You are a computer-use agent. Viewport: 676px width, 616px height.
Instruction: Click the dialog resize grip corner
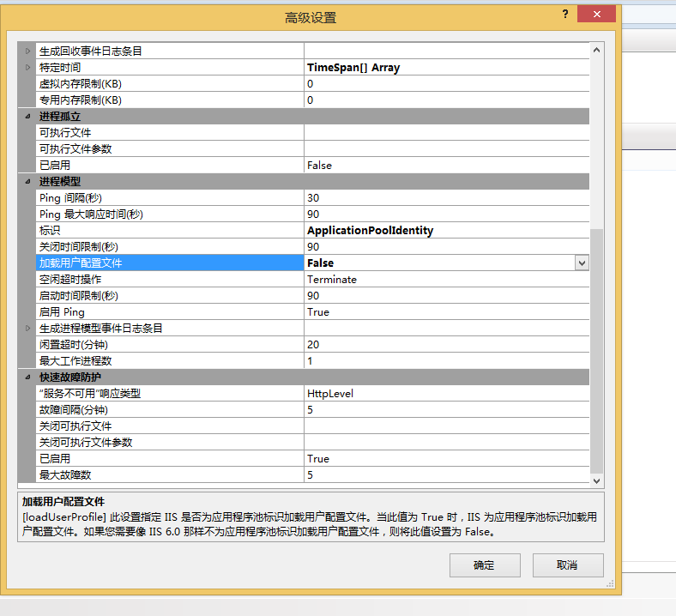(610, 583)
